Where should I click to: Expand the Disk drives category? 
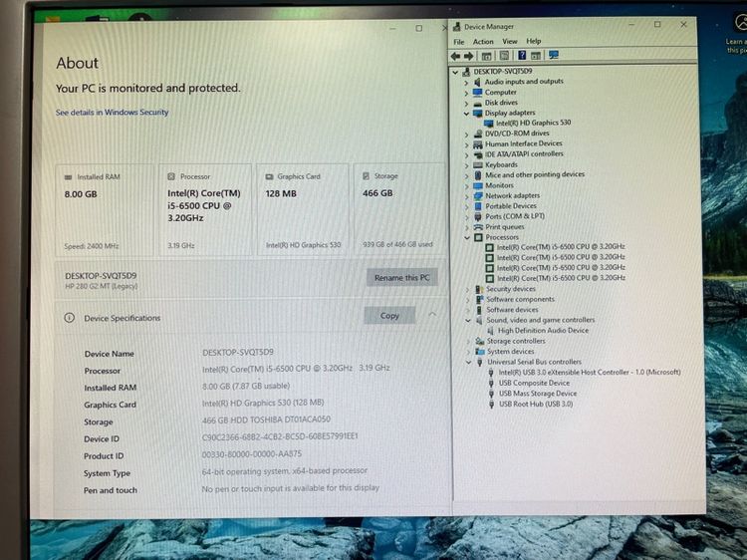click(x=466, y=104)
